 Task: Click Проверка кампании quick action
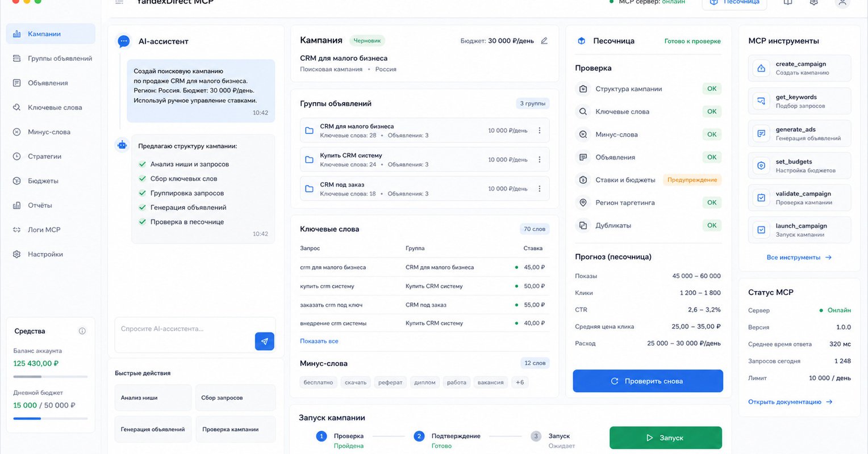[x=235, y=430]
